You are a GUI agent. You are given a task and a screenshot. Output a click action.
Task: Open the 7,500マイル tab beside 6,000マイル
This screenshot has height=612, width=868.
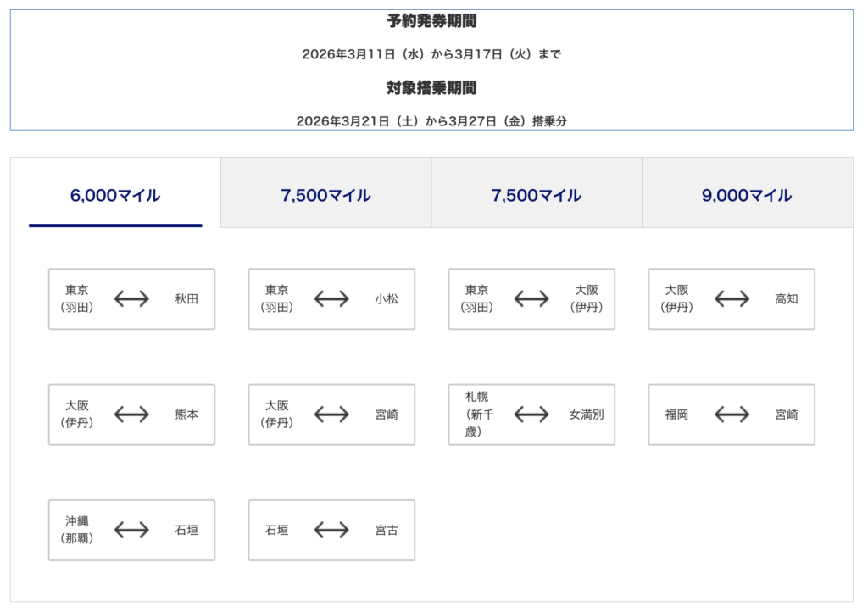point(325,195)
